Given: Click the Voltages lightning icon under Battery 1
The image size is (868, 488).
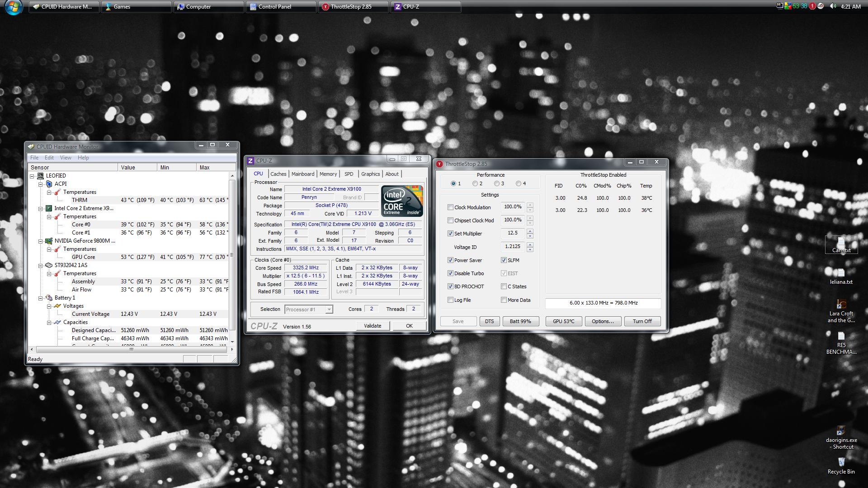Looking at the screenshot, I should click(57, 306).
